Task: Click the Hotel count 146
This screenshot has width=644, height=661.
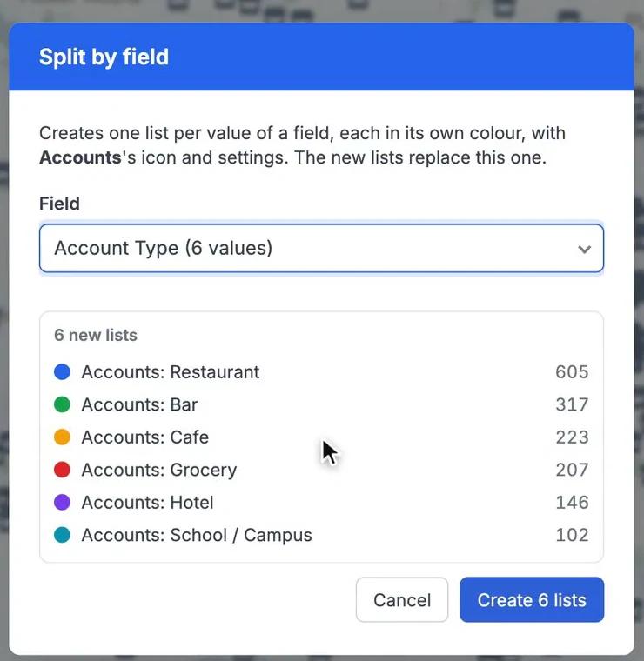Action: tap(572, 503)
